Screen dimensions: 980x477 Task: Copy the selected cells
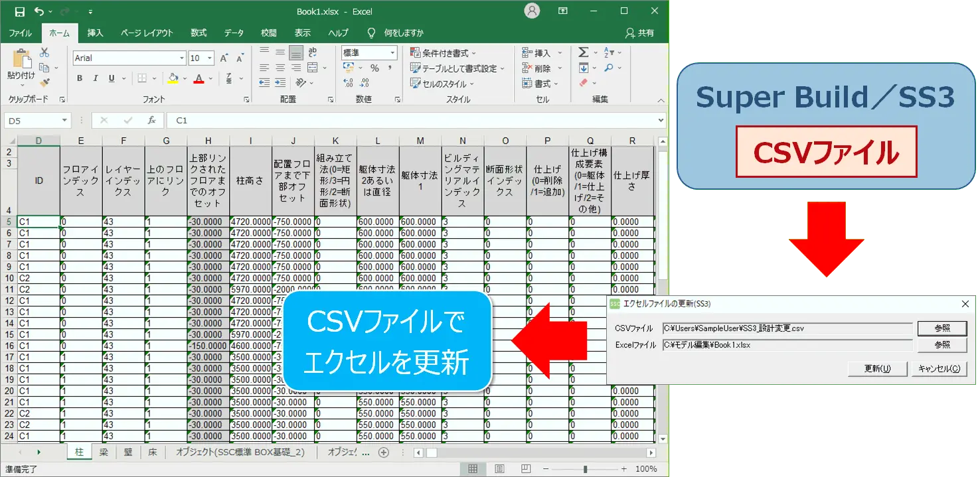[x=44, y=68]
